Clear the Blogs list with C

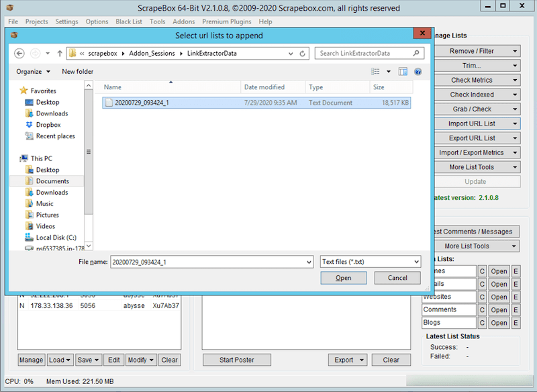coord(482,323)
